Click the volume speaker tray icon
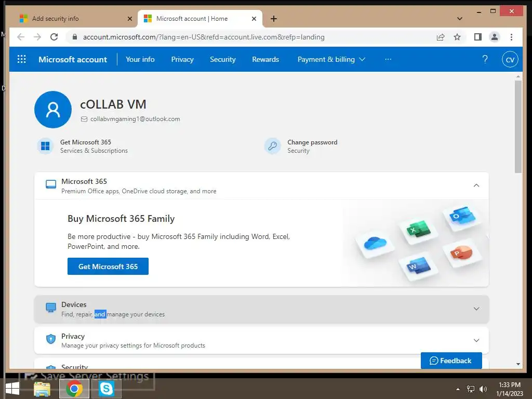Image resolution: width=532 pixels, height=399 pixels. click(483, 389)
